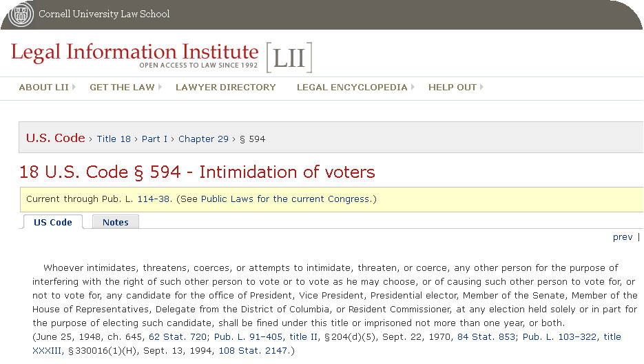The width and height of the screenshot is (644, 364).
Task: Select the US Code tab
Action: point(53,222)
